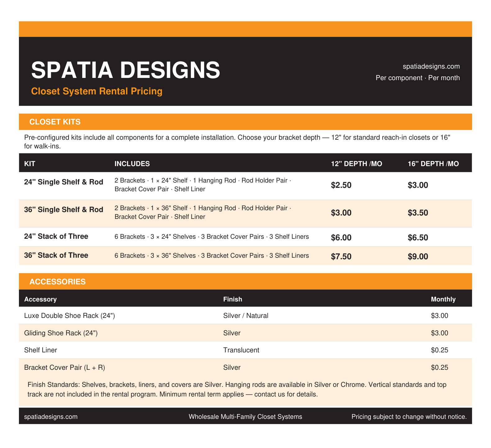
Task: Click the Monthly column header in Accessories
Action: click(x=443, y=299)
